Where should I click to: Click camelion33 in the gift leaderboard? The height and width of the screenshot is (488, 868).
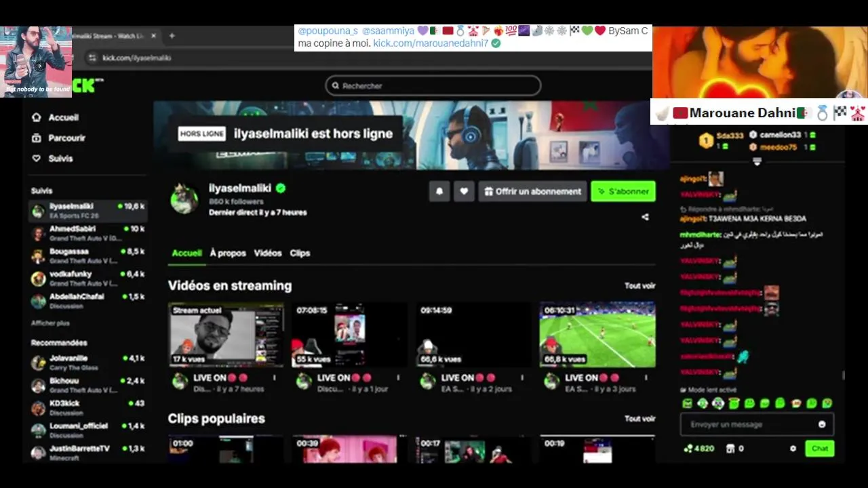780,135
